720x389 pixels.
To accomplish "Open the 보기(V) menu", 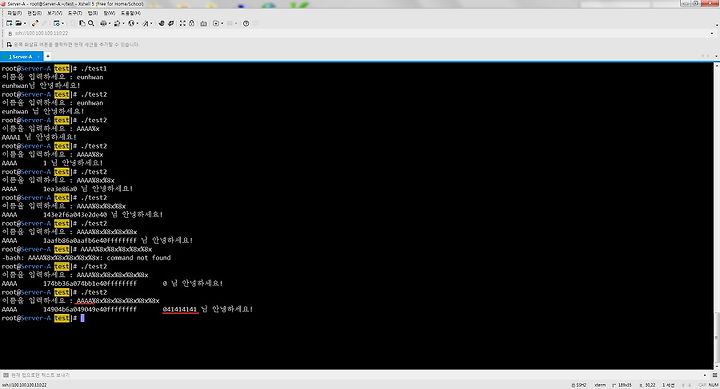I will tap(54, 13).
